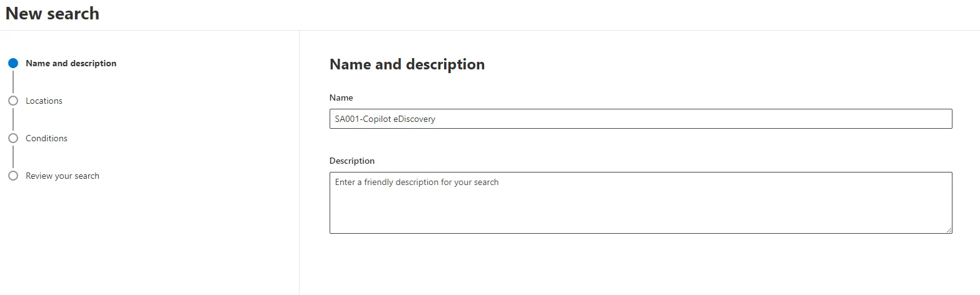Click the Description field label

[x=351, y=161]
